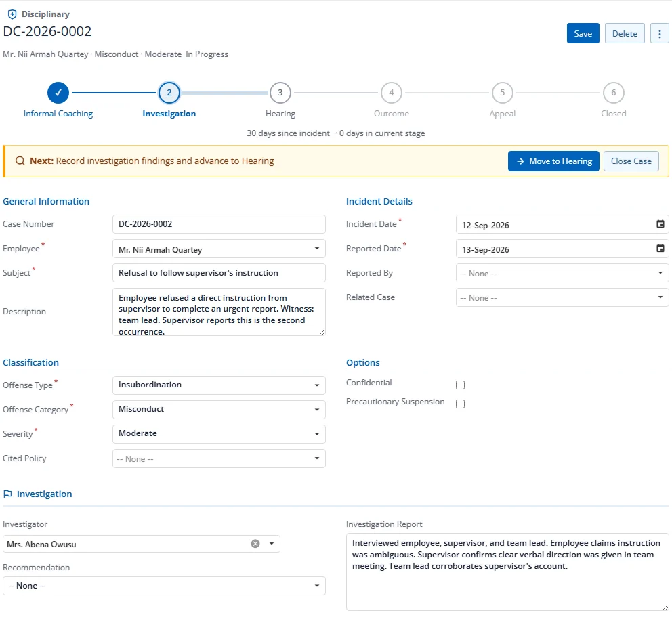Open the three-dot more actions menu
This screenshot has height=619, width=672.
[x=660, y=33]
